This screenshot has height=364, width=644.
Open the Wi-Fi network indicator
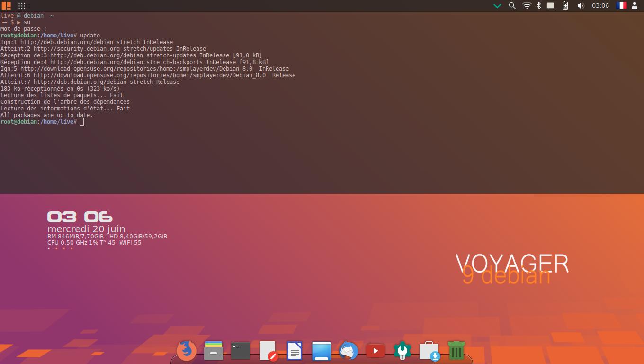pos(527,6)
